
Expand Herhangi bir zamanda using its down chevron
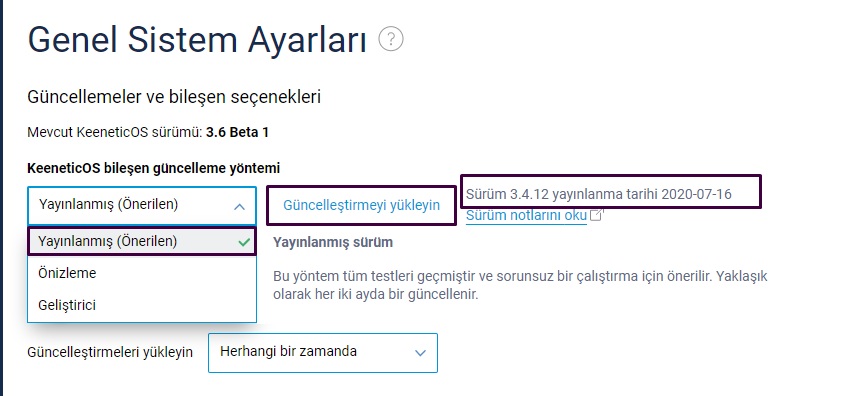(421, 353)
